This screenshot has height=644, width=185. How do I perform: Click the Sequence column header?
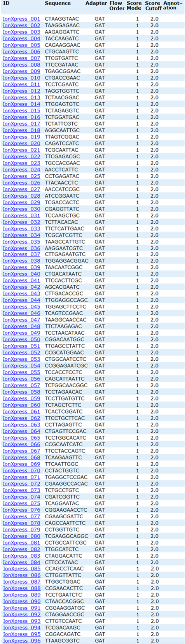click(x=58, y=3)
